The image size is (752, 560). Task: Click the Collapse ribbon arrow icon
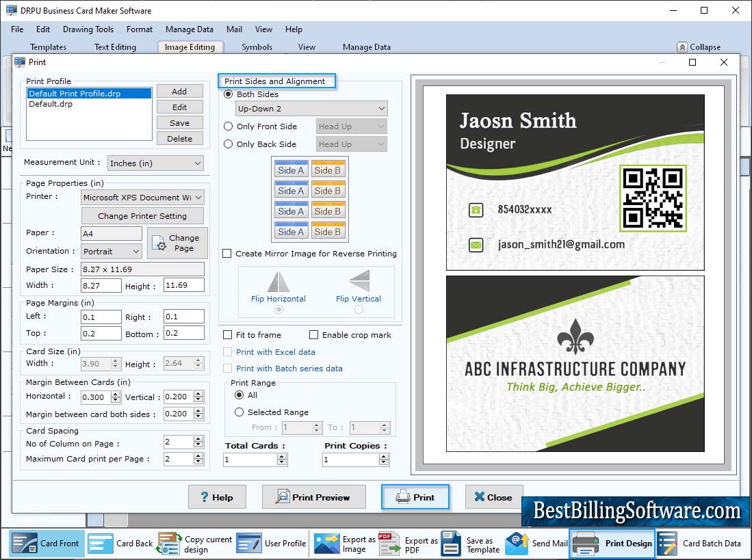[682, 47]
